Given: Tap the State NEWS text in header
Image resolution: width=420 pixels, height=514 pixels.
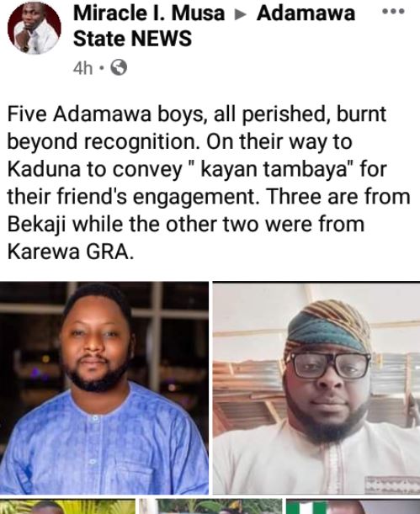Looking at the screenshot, I should [132, 39].
